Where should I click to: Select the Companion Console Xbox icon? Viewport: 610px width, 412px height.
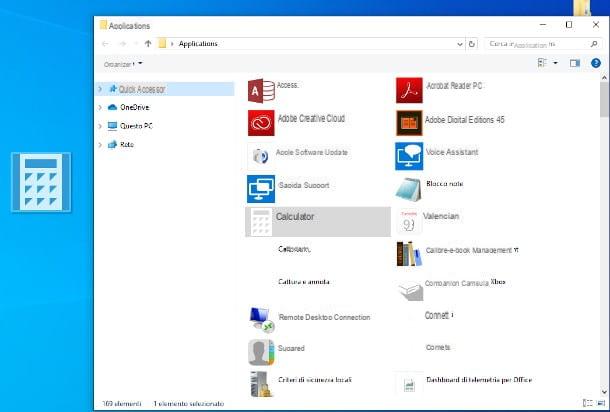pos(410,290)
